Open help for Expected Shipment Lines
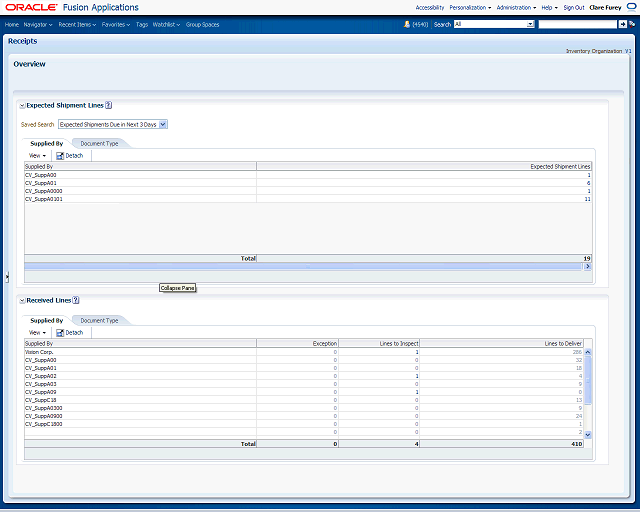The height and width of the screenshot is (512, 640). pyautogui.click(x=108, y=105)
